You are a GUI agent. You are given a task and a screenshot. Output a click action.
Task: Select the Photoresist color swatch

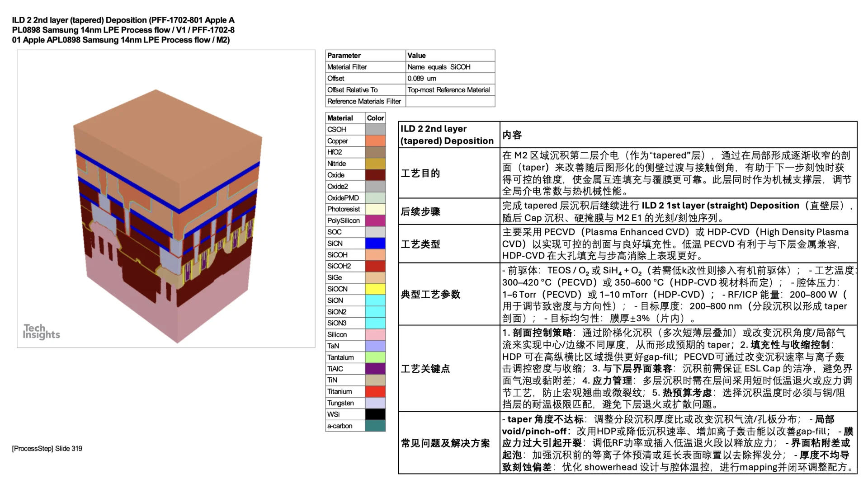coord(375,209)
